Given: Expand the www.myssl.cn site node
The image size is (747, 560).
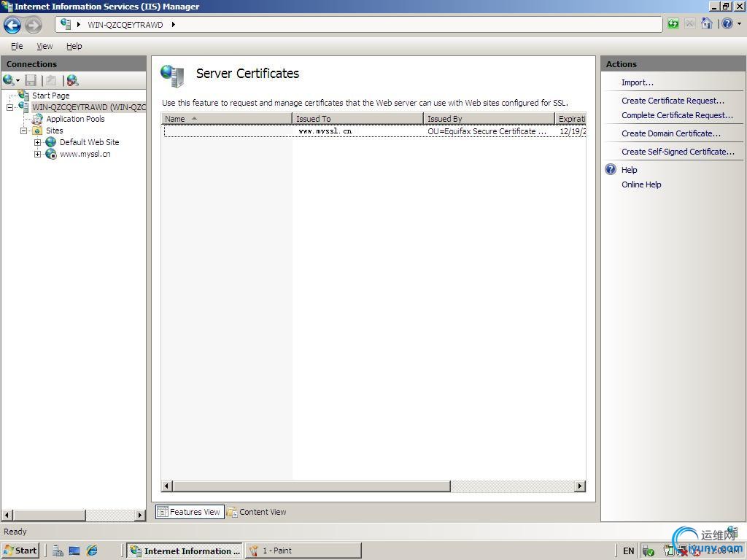Looking at the screenshot, I should point(37,155).
